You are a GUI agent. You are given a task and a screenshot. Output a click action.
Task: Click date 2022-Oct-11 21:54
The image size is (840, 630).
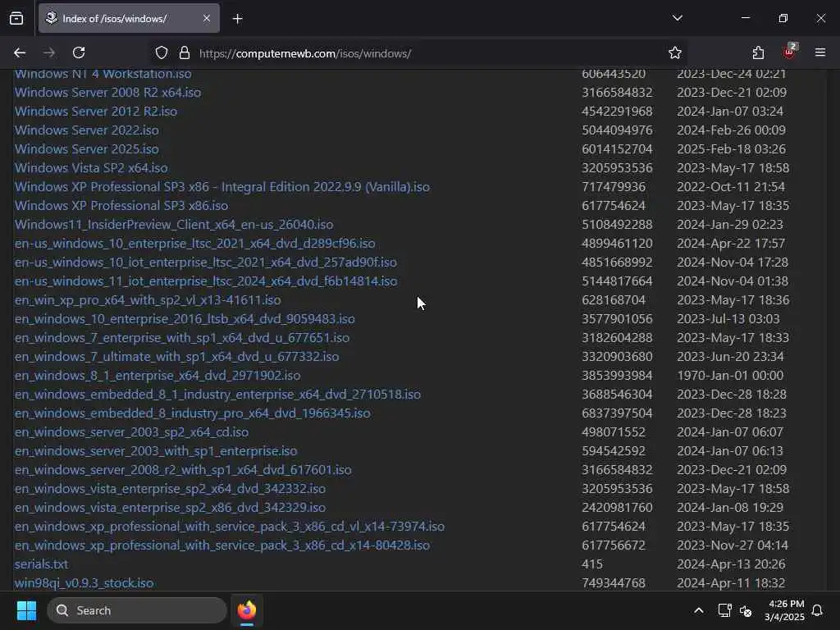pyautogui.click(x=731, y=186)
